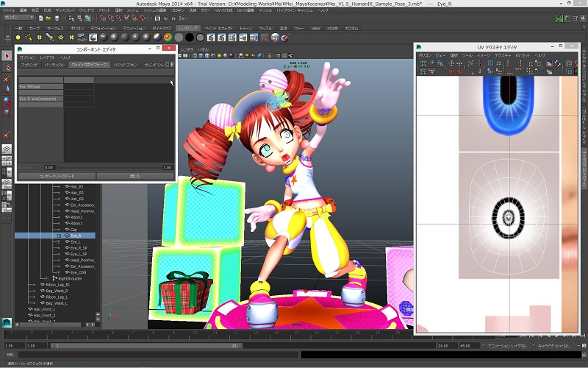Switch to the Rendering shelf tab
Viewport: 588px width, 368px height.
[x=188, y=28]
